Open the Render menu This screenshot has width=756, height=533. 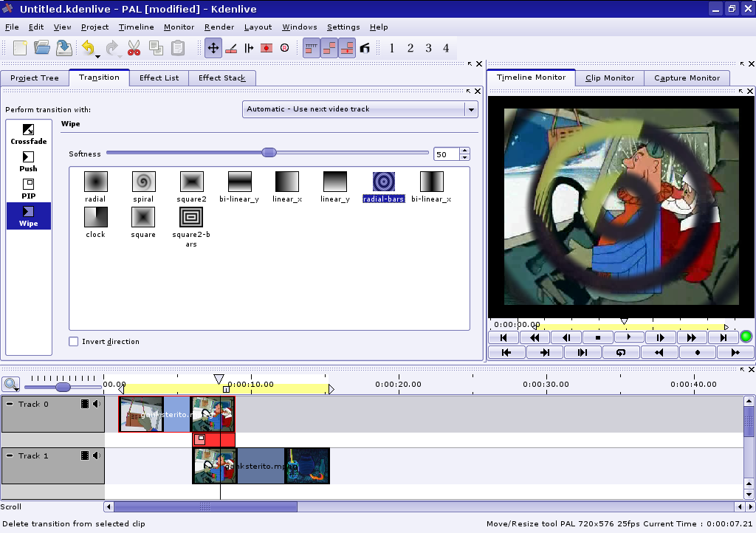(x=219, y=27)
